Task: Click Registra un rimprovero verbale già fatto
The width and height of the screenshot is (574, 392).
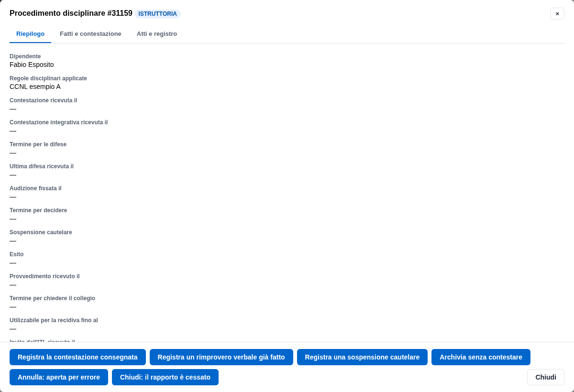Action: [x=221, y=357]
